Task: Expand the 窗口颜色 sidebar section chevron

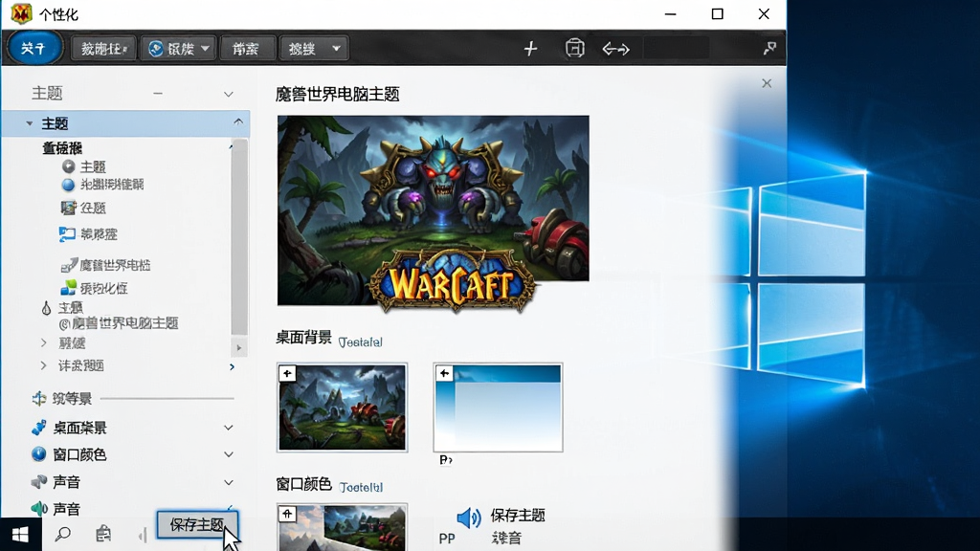Action: point(229,454)
